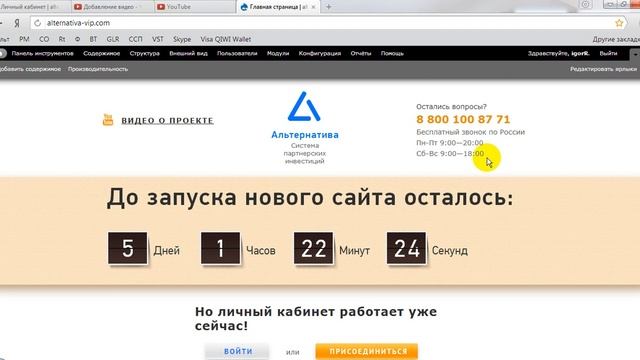Click 'Остались вопросы?' text
This screenshot has width=640, height=360.
pos(451,107)
